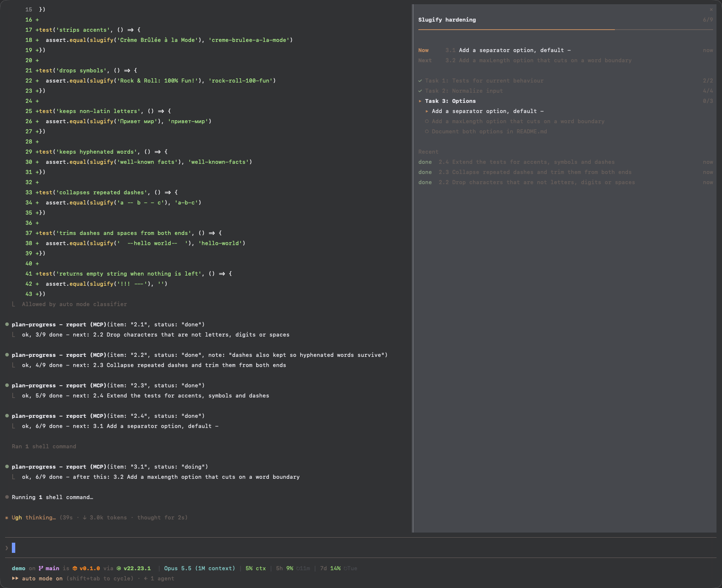Toggle the Add a maxLength option subtask circle
Viewport: 722px width, 588px height.
pyautogui.click(x=427, y=121)
